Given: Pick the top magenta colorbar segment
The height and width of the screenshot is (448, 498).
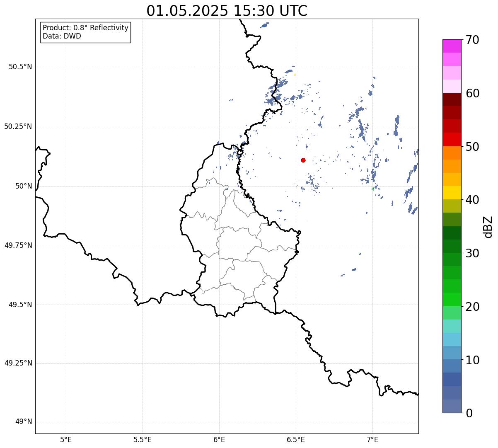Looking at the screenshot, I should tap(452, 46).
